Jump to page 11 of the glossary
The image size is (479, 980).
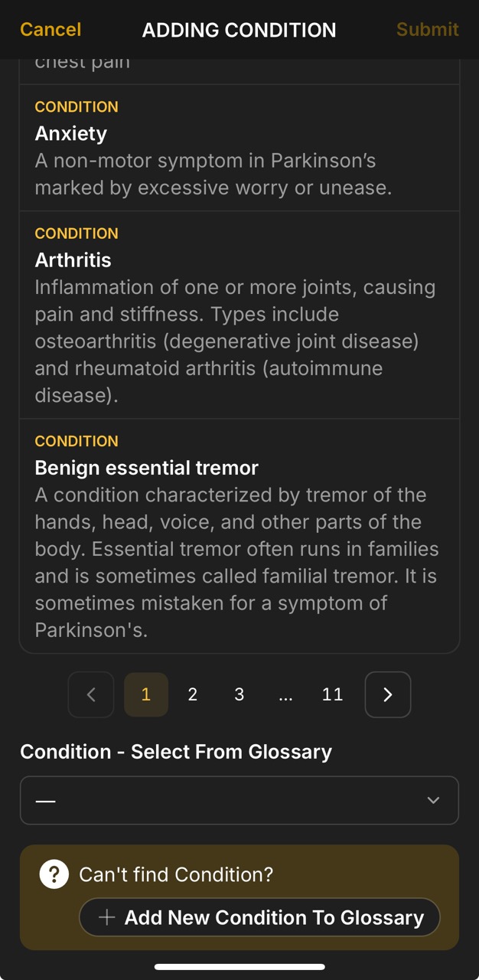click(x=332, y=694)
